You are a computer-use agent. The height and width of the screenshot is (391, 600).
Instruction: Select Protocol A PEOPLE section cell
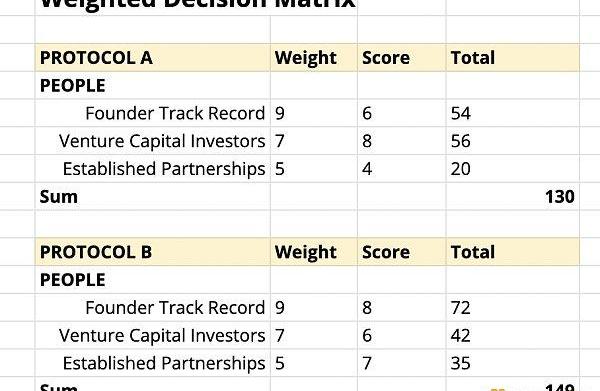(x=153, y=85)
